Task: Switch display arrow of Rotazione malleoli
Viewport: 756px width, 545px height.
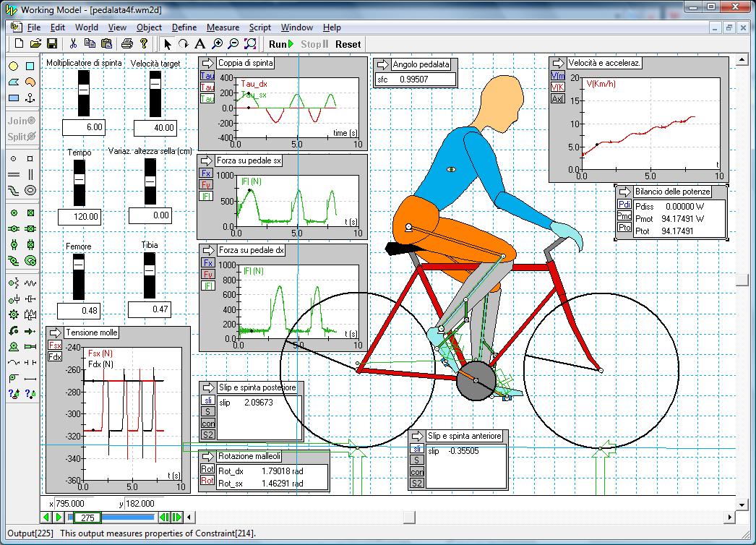Action: [x=207, y=456]
